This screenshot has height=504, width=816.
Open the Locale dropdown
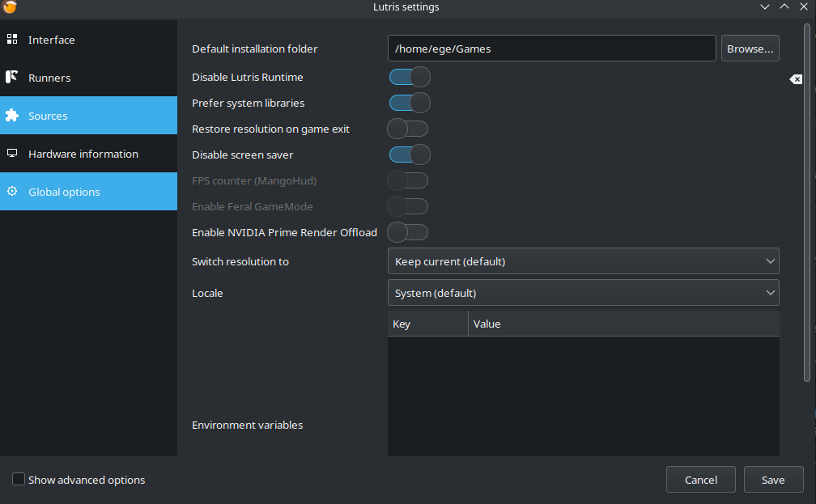pyautogui.click(x=584, y=293)
